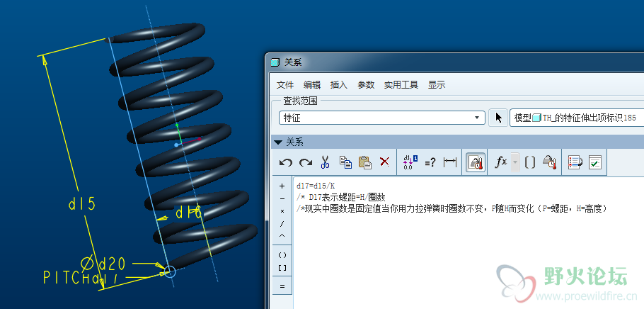Select the d16 dimension label on spring
644x309 pixels.
(x=189, y=213)
